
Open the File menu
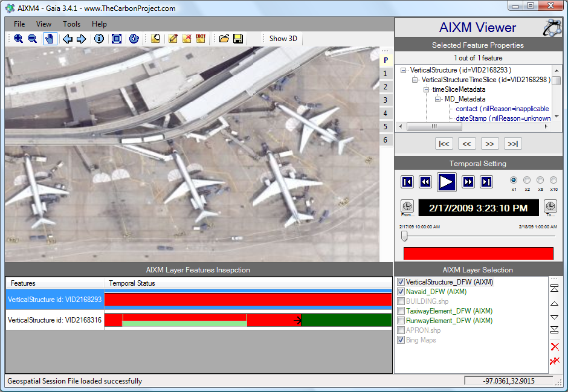coord(19,24)
